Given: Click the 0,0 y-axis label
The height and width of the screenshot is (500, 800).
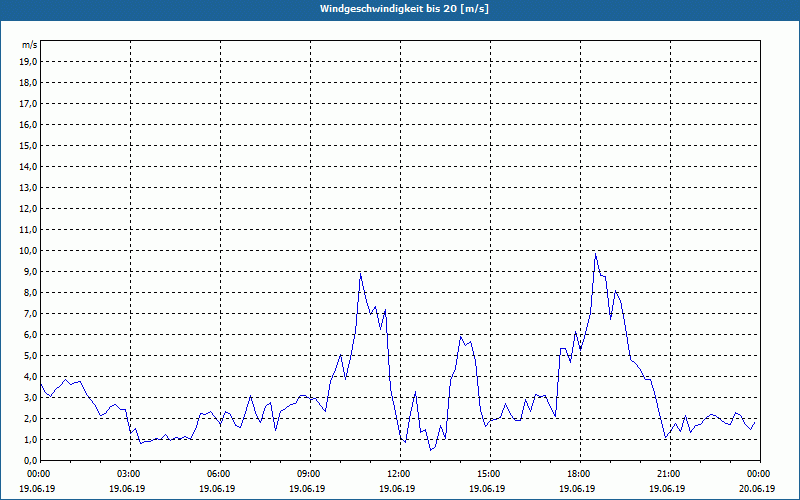Looking at the screenshot, I should (30, 460).
